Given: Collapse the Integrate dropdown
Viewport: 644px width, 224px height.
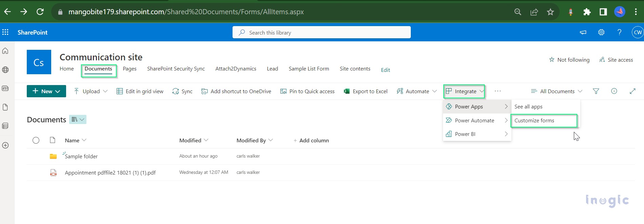Looking at the screenshot, I should point(464,91).
